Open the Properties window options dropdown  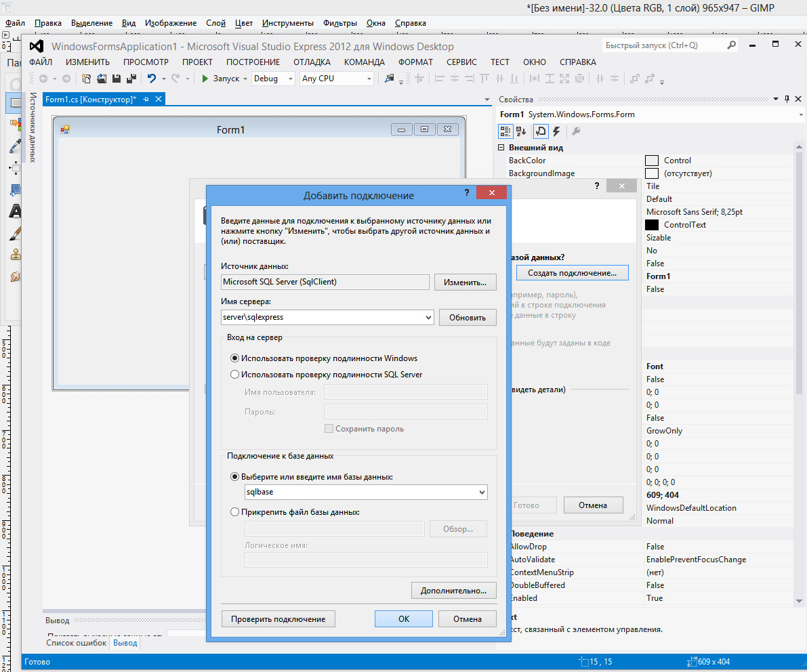pyautogui.click(x=776, y=99)
